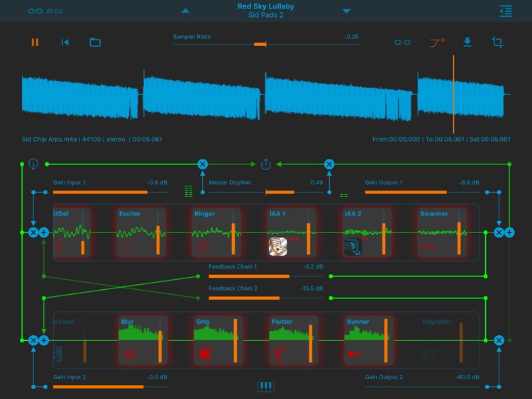Viewport: 532px width, 399px height.
Task: Toggle chain 2 input mute node
Action: coord(33,340)
